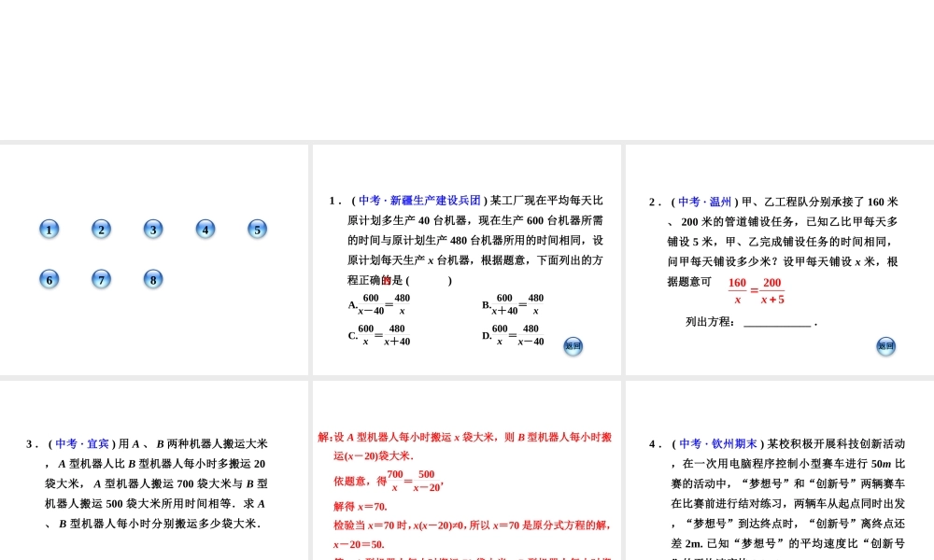Click the red text 解得 x=70

click(361, 507)
